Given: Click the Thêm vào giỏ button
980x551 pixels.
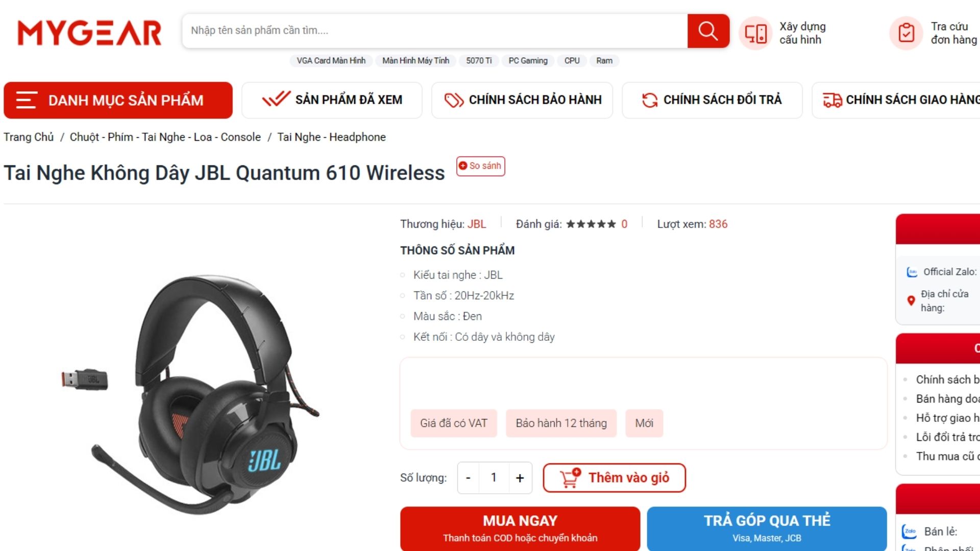Looking at the screenshot, I should 614,478.
